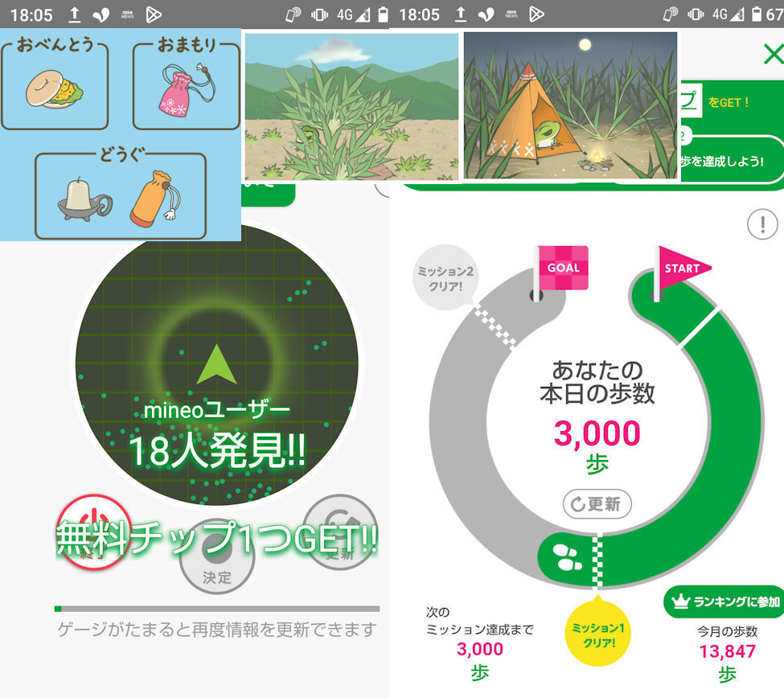The image size is (784, 698).
Task: Tap the 18人発見!! text
Action: tap(217, 450)
